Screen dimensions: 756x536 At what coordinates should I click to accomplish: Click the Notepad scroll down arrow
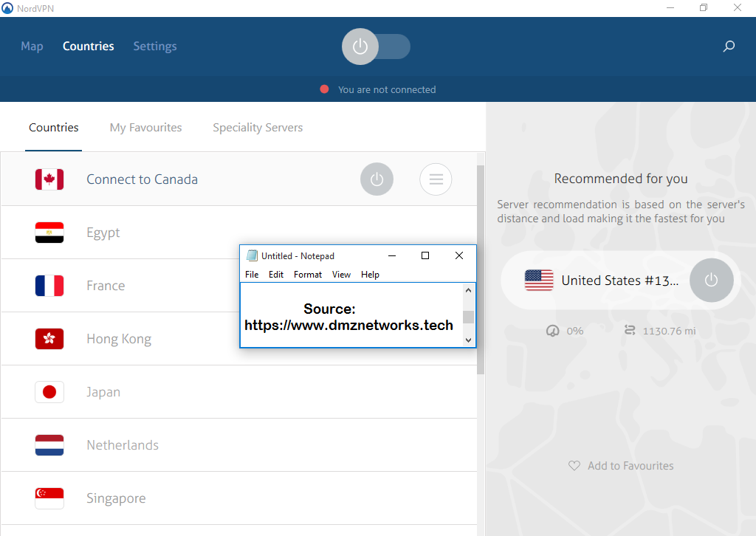pos(468,340)
